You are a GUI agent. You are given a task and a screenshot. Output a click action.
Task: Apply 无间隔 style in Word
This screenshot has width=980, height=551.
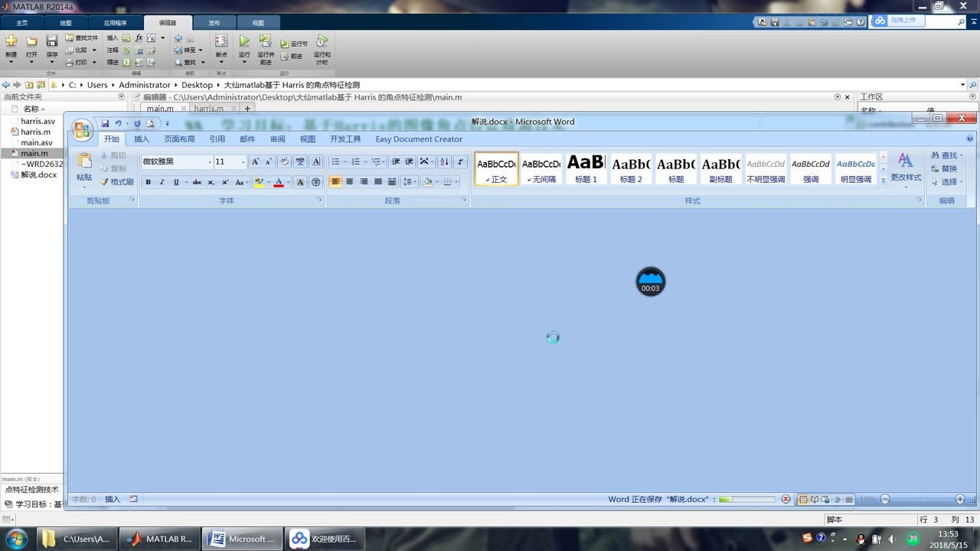(x=541, y=169)
